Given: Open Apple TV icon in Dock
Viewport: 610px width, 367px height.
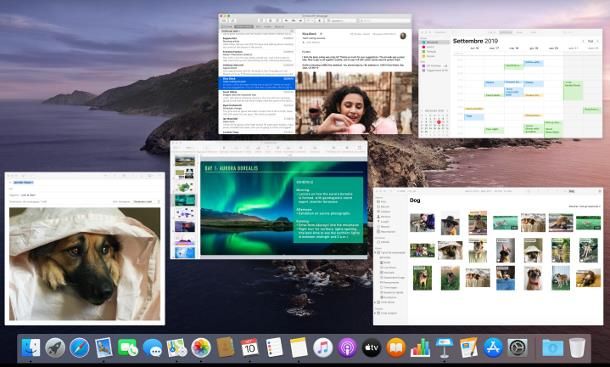Looking at the screenshot, I should pyautogui.click(x=372, y=347).
